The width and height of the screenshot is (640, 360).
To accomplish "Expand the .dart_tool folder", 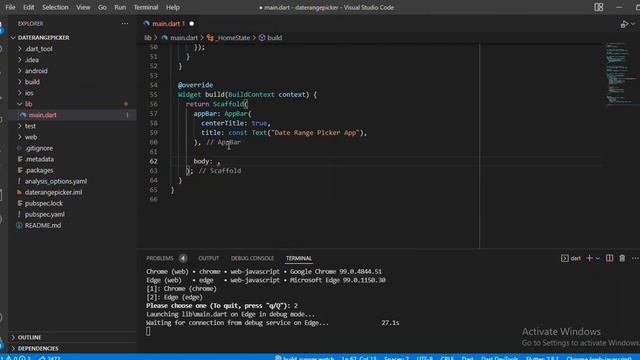I will [38, 49].
